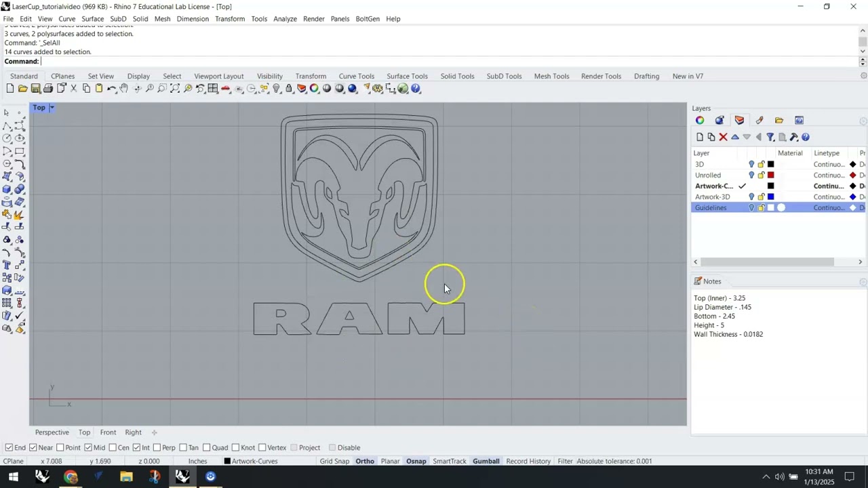The width and height of the screenshot is (868, 488).
Task: Select the Pan hand tool
Action: pyautogui.click(x=124, y=89)
